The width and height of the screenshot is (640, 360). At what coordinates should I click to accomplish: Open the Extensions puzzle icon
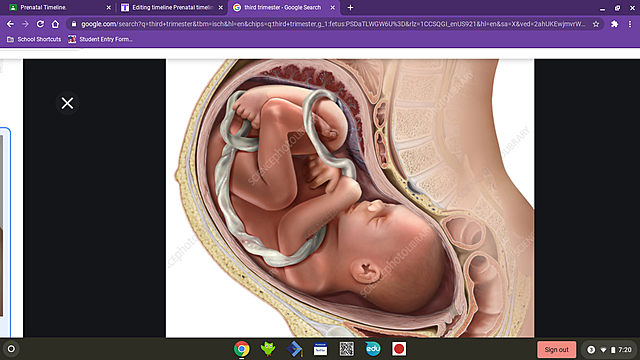coord(614,24)
